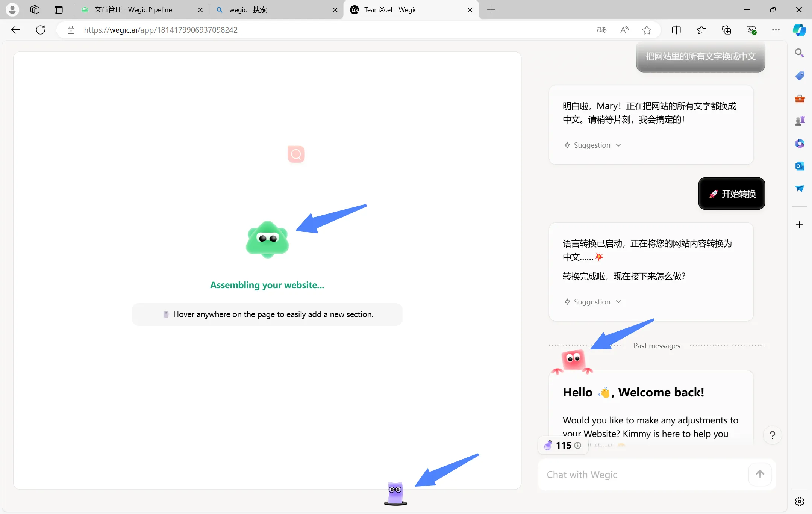The width and height of the screenshot is (812, 514).
Task: Click the Past messages divider label
Action: pyautogui.click(x=657, y=346)
